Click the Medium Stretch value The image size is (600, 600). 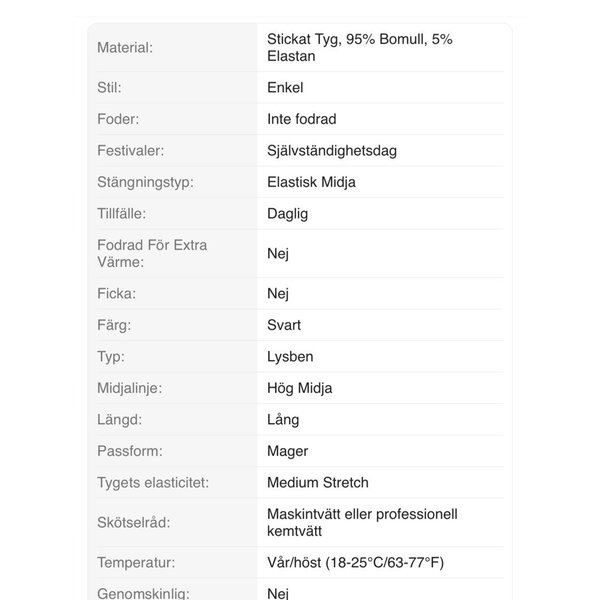tap(317, 482)
